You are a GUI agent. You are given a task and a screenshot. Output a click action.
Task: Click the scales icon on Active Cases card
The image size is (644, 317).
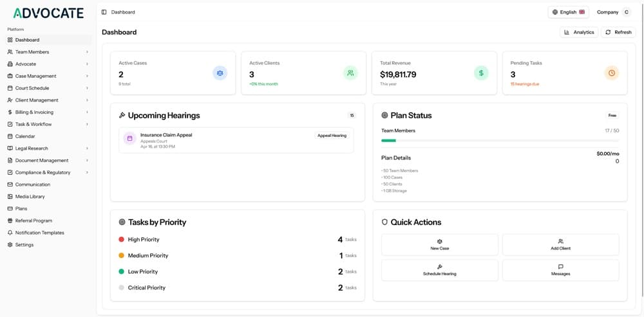pyautogui.click(x=220, y=73)
